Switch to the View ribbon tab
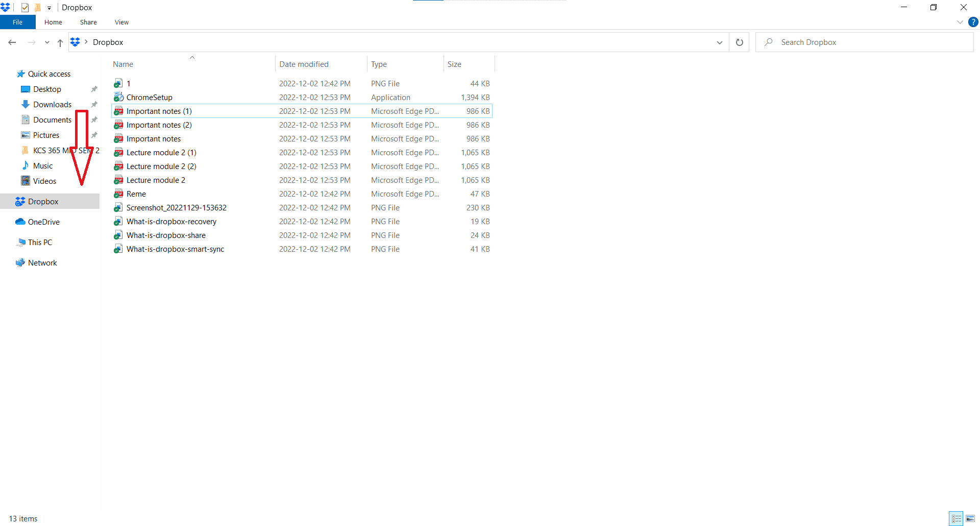 [121, 22]
